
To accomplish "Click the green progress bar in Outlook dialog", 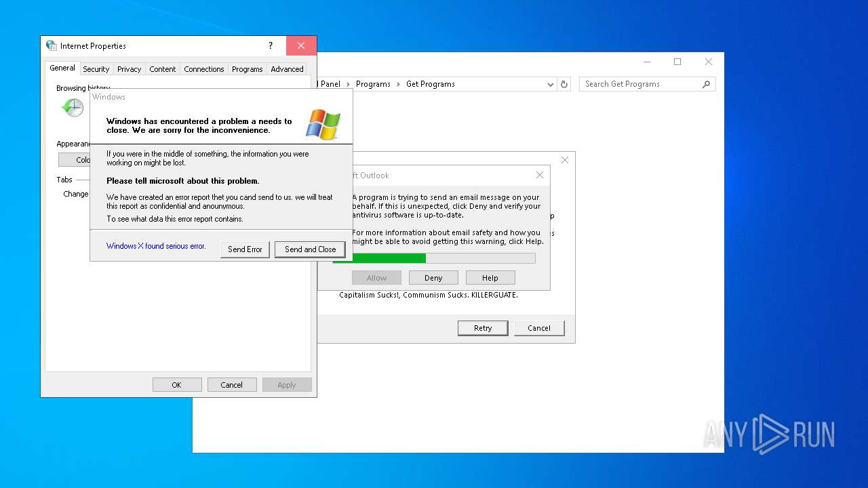I will (443, 258).
